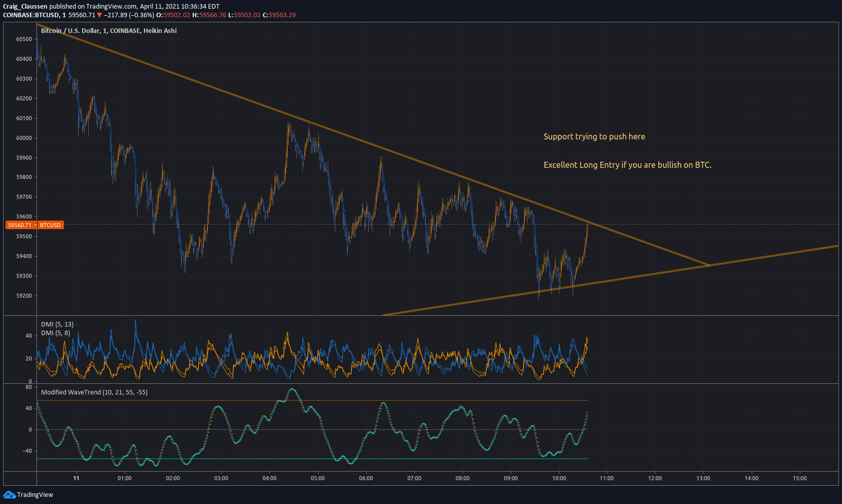Click the low value L:59502.02
842x504 pixels.
[244, 15]
